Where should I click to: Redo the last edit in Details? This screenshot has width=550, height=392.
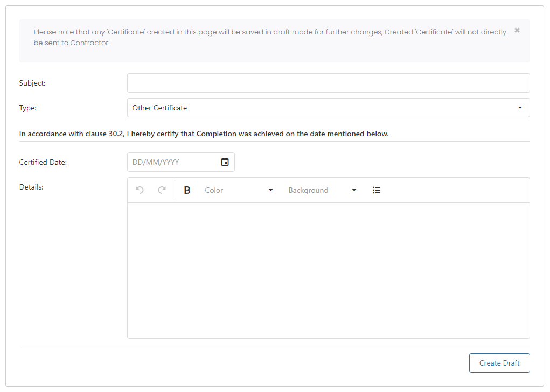pyautogui.click(x=162, y=190)
